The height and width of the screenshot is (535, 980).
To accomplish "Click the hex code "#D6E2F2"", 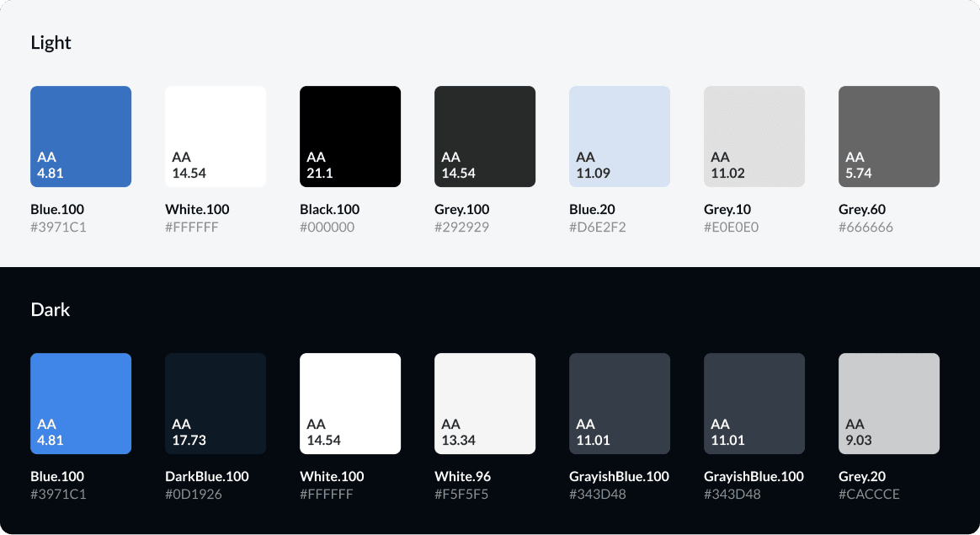I will point(598,227).
